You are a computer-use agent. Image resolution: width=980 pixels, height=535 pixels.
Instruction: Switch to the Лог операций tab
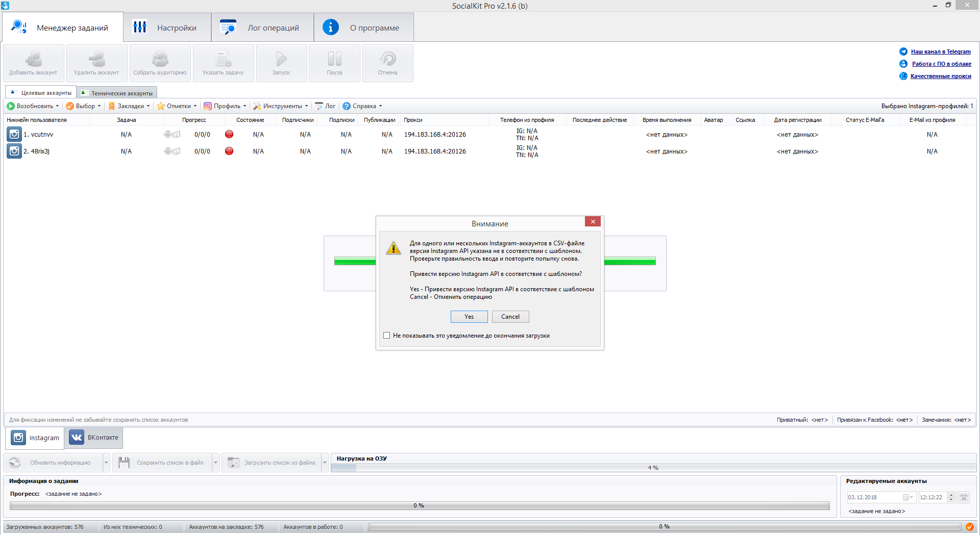[x=263, y=28]
